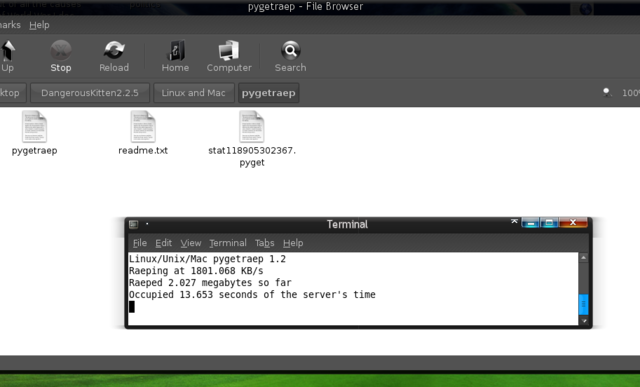
Task: Click the zoom level 100% label
Action: pos(631,93)
